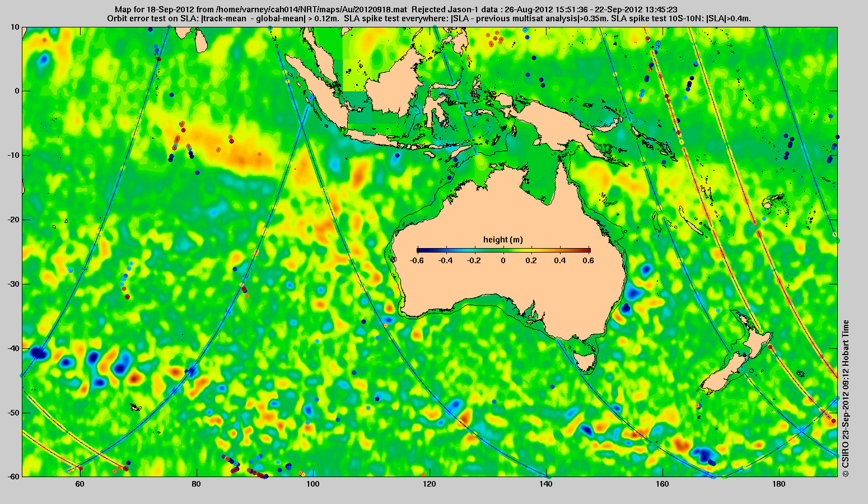This screenshot has height=504, width=868.
Task: Click the latitude axis label -50
Action: 13,413
